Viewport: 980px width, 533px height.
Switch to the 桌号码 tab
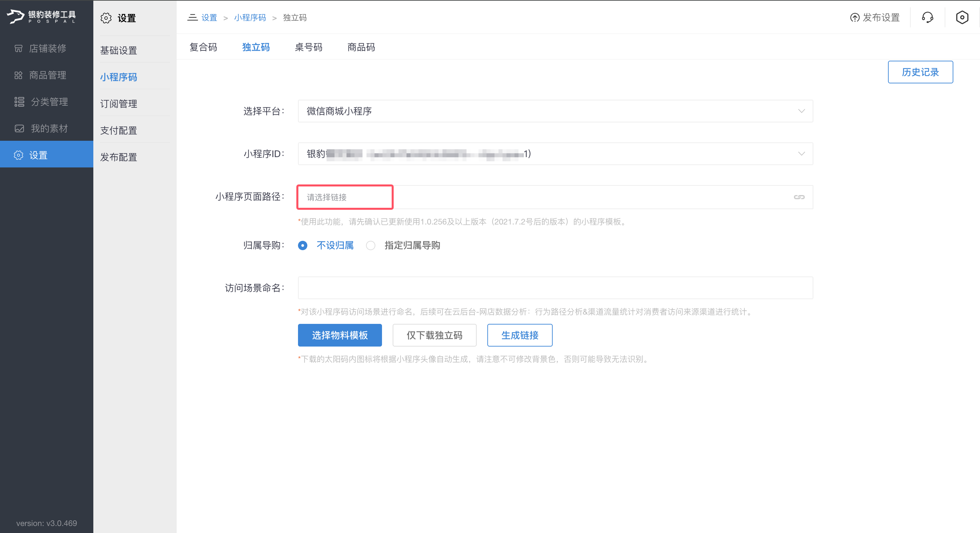309,47
